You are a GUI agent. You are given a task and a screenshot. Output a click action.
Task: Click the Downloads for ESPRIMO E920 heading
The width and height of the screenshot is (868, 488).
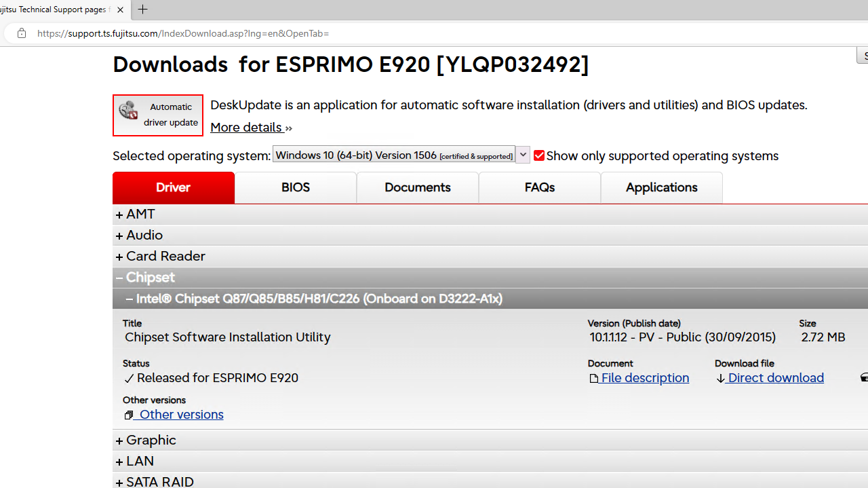coord(351,64)
